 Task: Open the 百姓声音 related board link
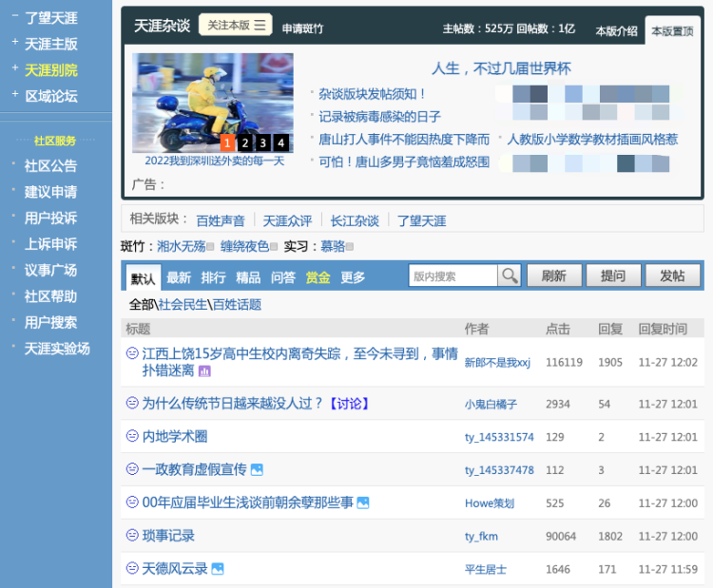coord(221,220)
